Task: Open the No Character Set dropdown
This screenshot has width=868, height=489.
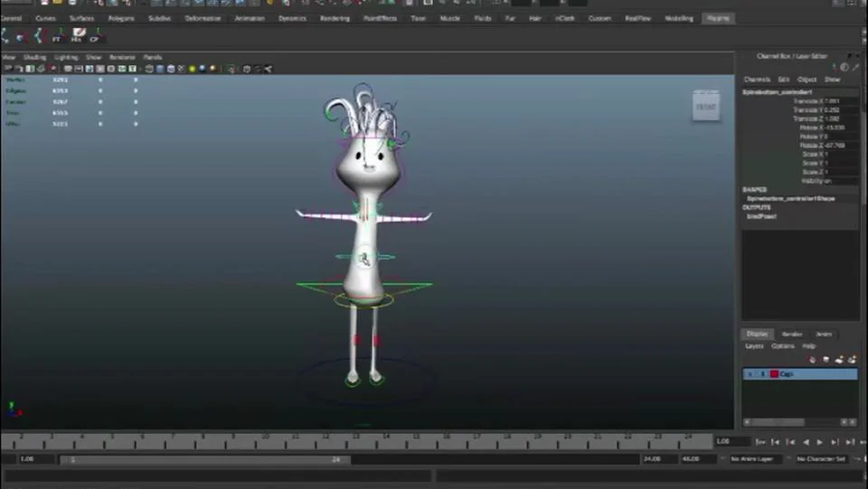Action: pyautogui.click(x=822, y=459)
